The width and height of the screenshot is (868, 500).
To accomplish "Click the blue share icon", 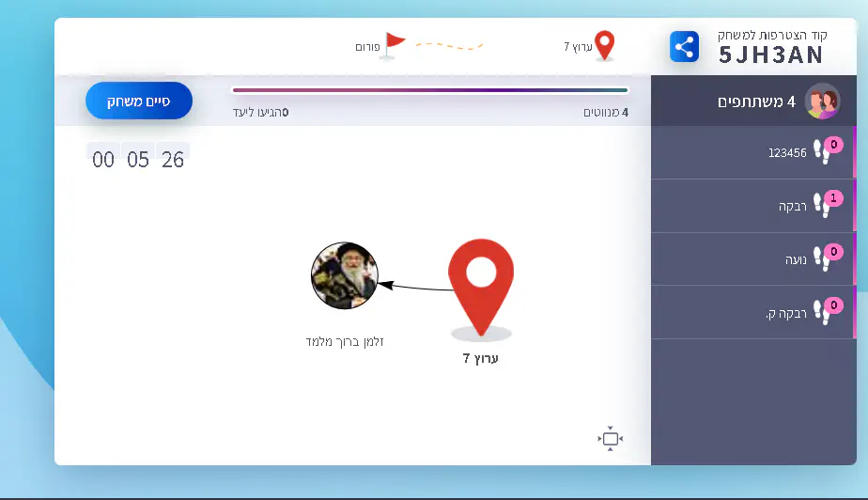I will point(684,46).
